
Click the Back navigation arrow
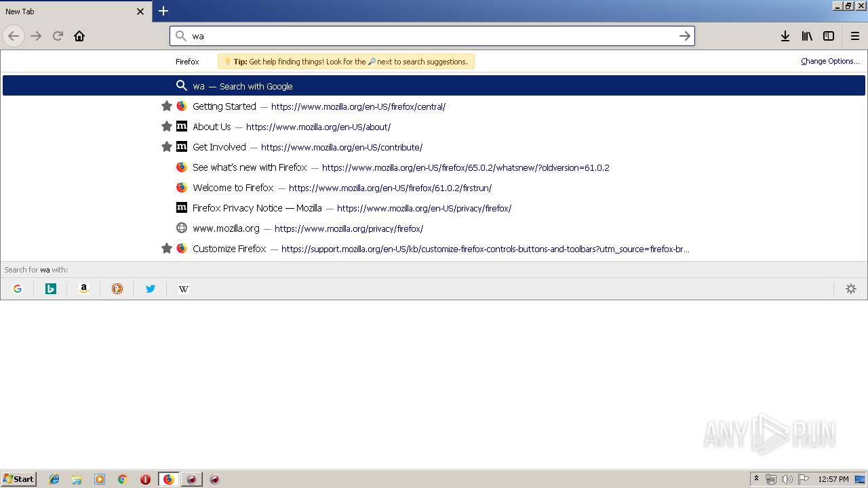(x=14, y=36)
